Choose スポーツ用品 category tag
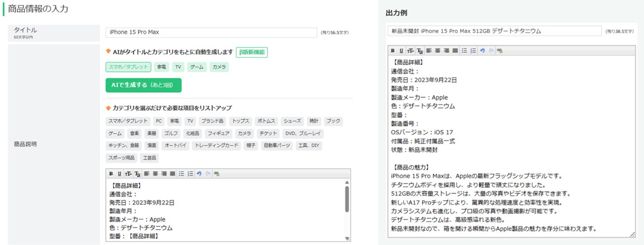Screen dimensions: 644x245 (121, 158)
